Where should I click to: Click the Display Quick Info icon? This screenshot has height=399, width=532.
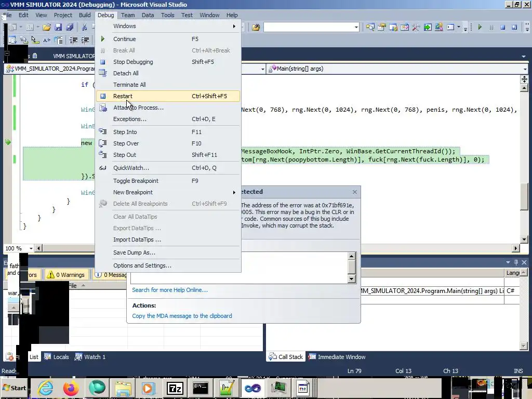point(35,41)
